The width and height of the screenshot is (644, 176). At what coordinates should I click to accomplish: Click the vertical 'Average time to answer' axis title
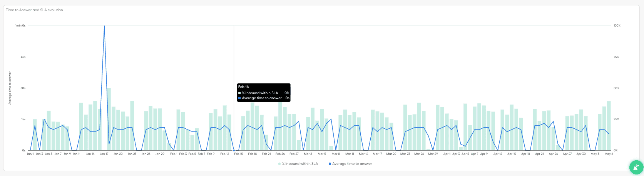(x=10, y=88)
